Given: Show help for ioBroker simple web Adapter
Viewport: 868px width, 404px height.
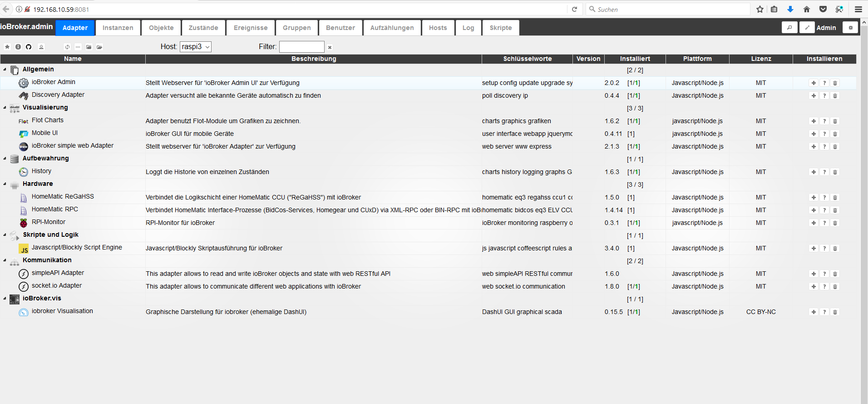Looking at the screenshot, I should [824, 146].
